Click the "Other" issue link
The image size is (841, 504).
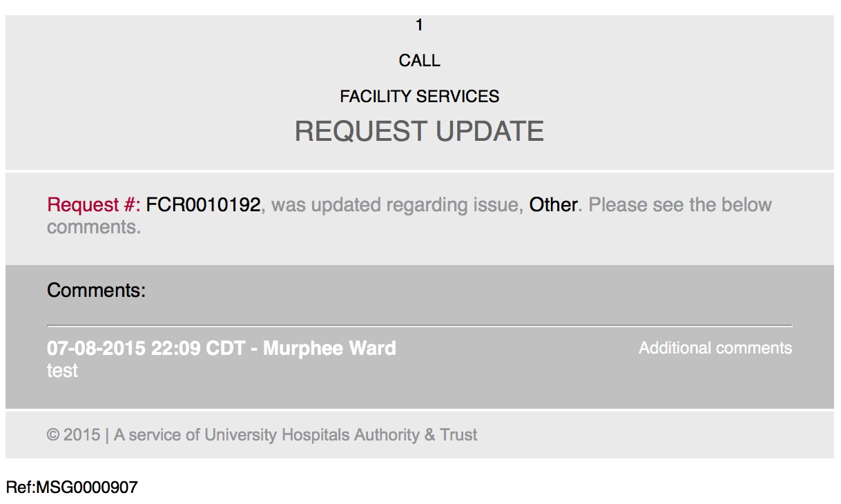(x=553, y=205)
